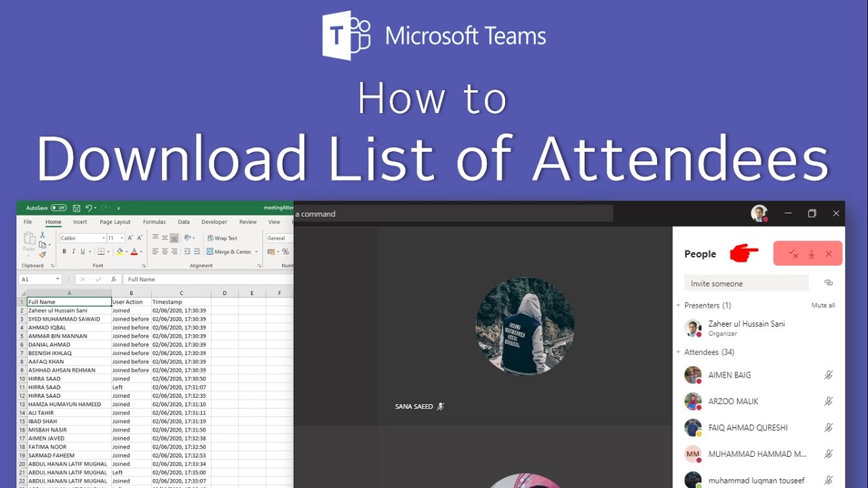Click Mute all in the People panel
Viewport: 868px width, 488px height.
[823, 306]
